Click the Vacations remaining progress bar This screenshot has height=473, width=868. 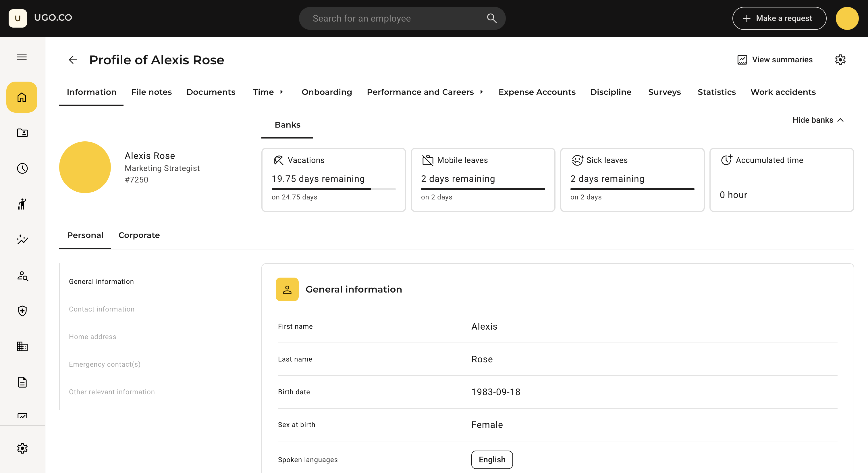tap(333, 189)
